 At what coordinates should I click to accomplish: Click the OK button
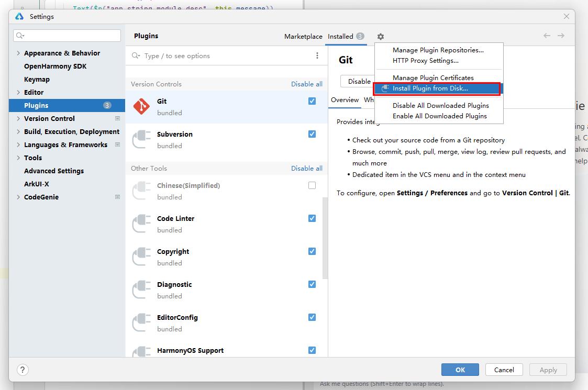tap(460, 370)
